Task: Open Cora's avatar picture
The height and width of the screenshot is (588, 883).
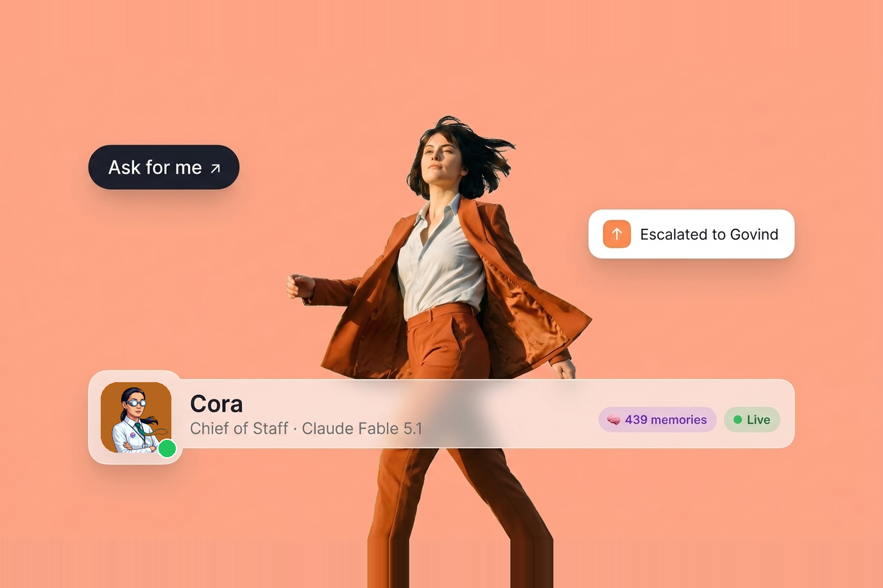Action: 136,417
